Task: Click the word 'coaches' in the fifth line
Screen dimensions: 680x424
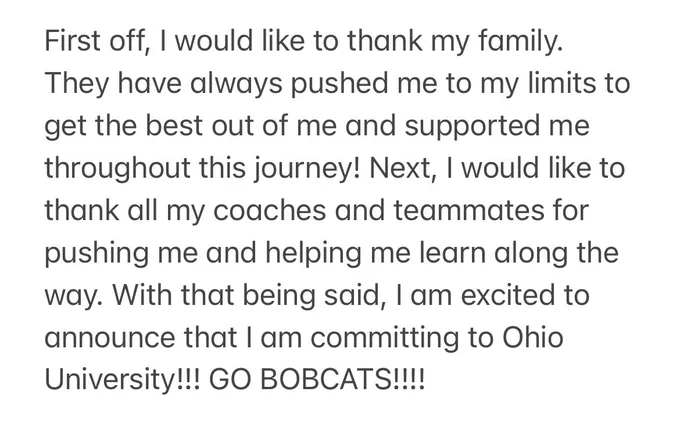Action: (269, 211)
